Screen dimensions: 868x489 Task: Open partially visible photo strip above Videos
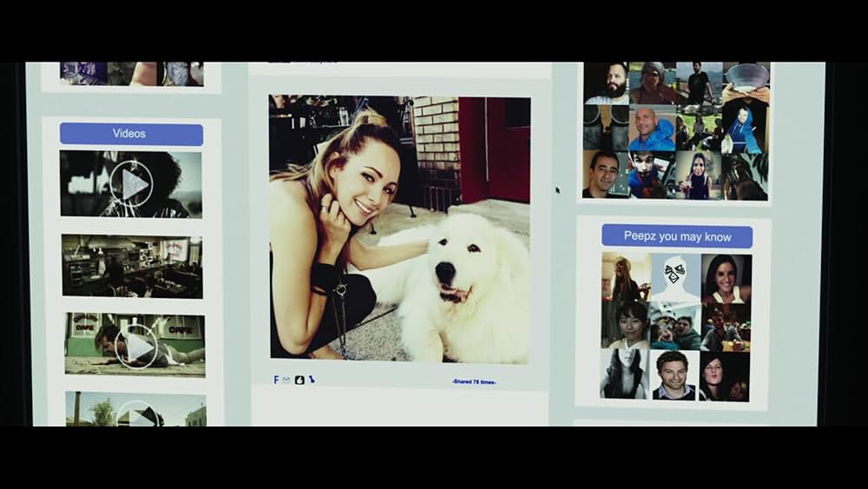click(x=131, y=74)
